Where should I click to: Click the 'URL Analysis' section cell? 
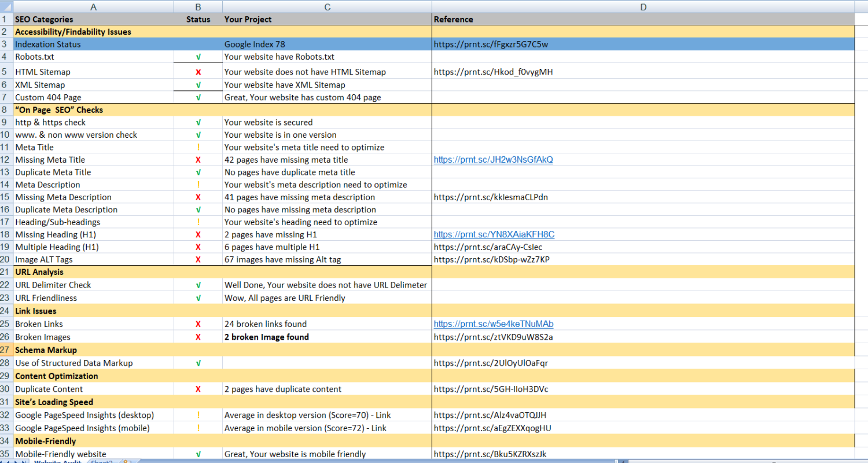click(x=94, y=272)
